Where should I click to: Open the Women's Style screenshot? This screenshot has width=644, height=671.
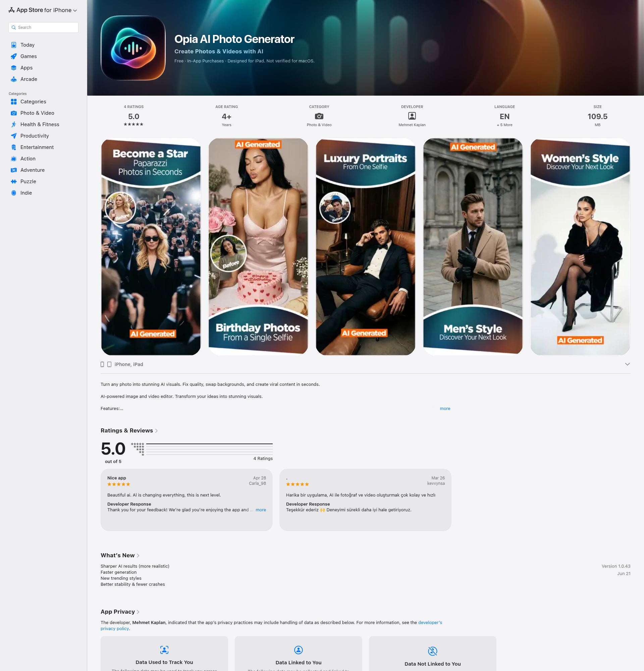[x=580, y=247]
